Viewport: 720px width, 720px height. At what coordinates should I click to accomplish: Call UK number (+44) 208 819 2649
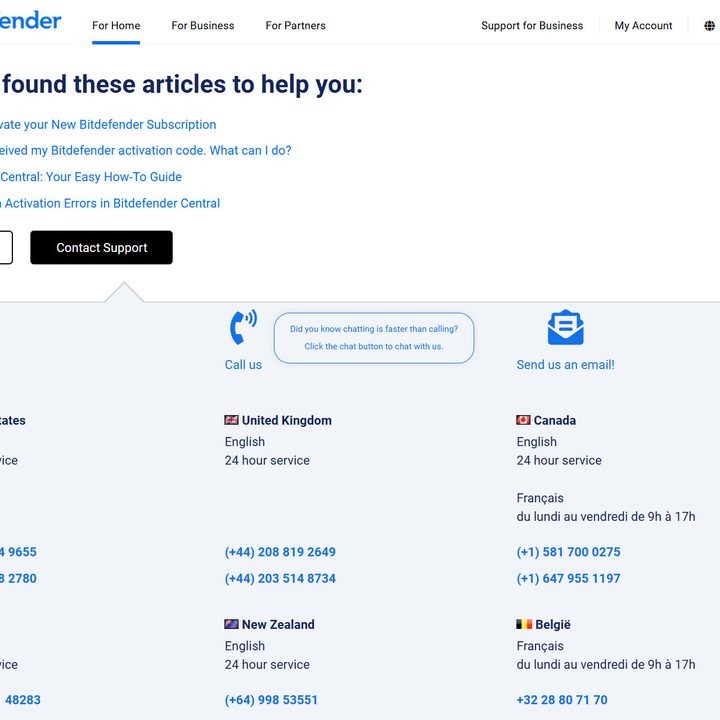click(x=280, y=552)
